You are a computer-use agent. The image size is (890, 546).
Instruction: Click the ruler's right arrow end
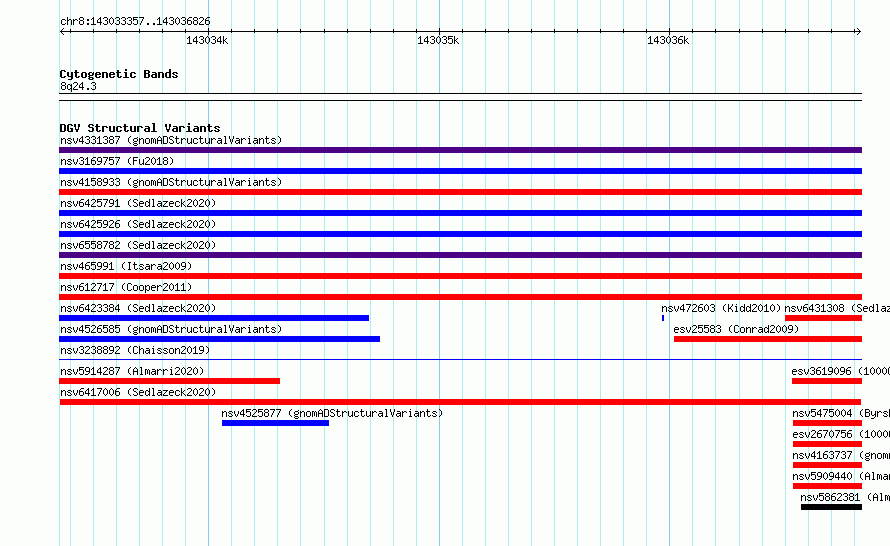click(x=859, y=31)
